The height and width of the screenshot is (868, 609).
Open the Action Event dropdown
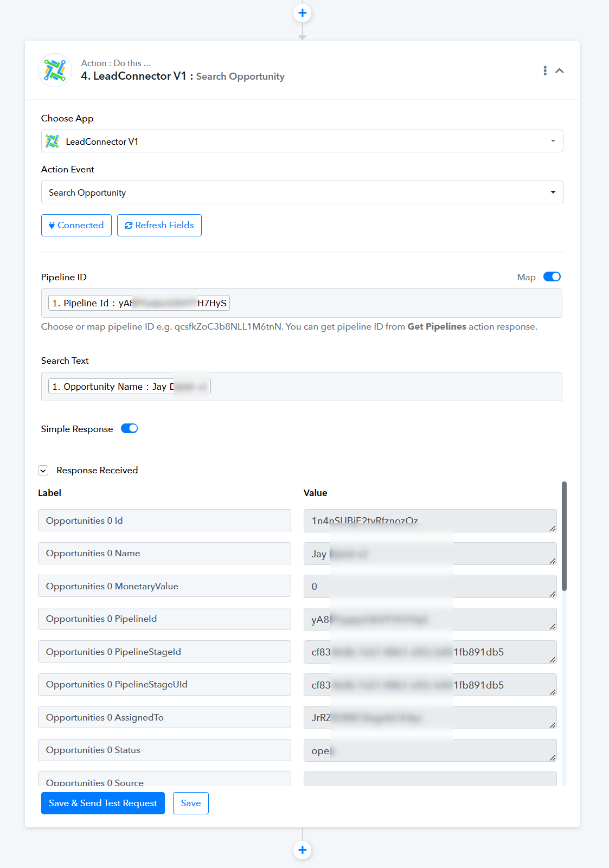[302, 192]
